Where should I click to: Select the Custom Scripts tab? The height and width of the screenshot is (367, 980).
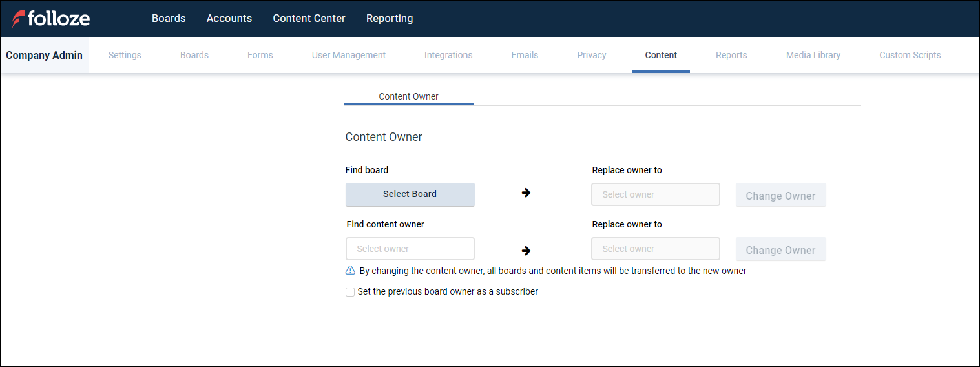[910, 55]
